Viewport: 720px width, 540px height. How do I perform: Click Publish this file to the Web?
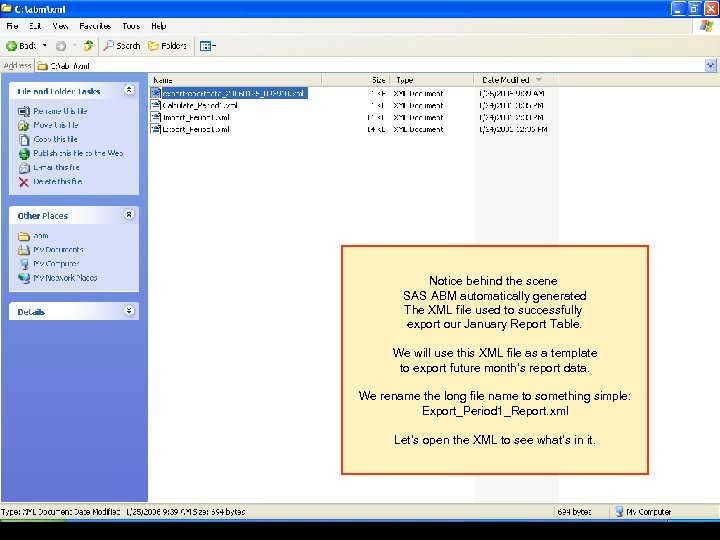[78, 153]
